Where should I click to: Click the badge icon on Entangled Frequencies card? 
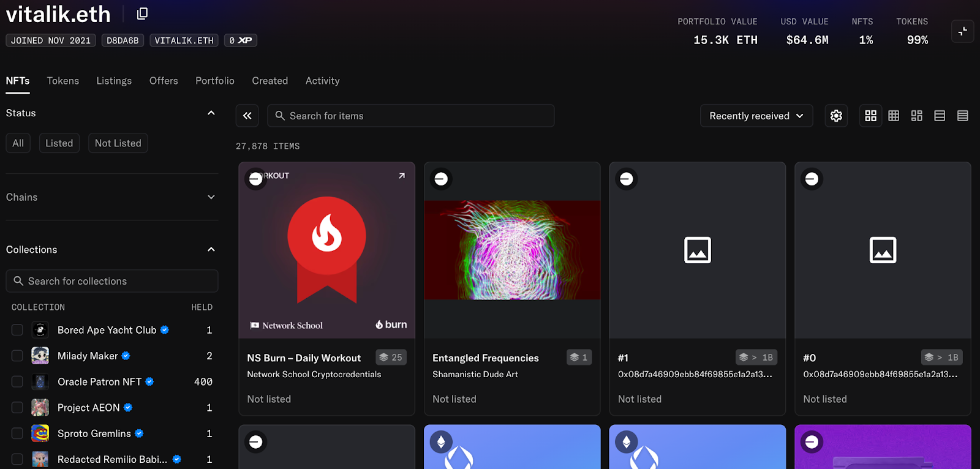[441, 179]
